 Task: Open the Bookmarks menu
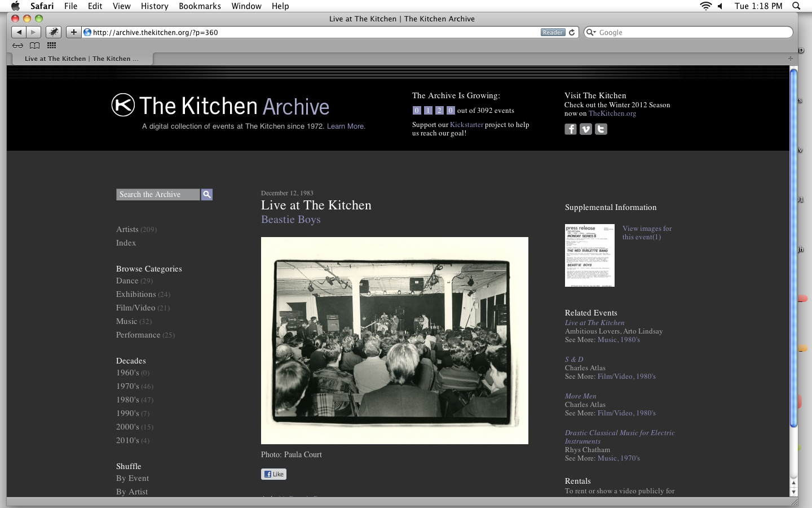[200, 6]
